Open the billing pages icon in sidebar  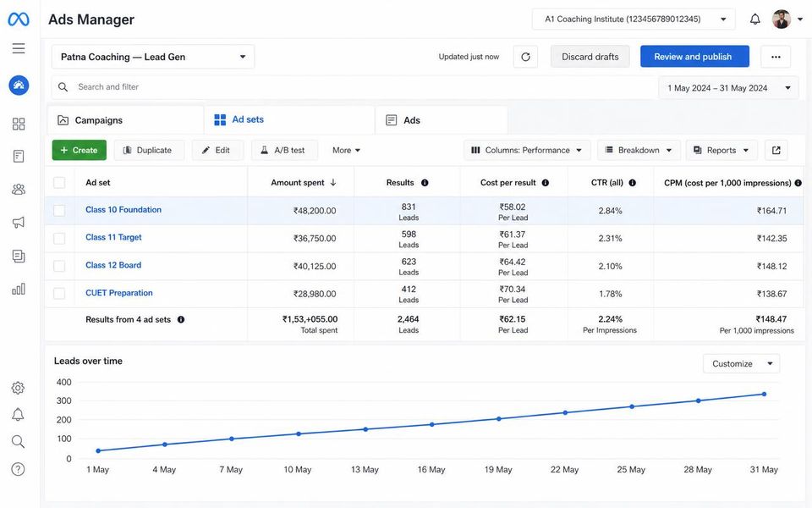(x=19, y=256)
